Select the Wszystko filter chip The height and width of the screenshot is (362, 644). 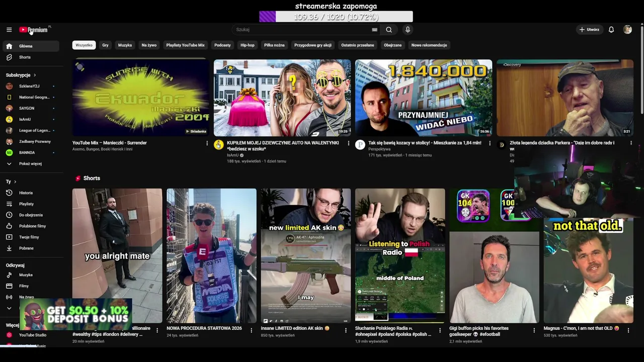[84, 45]
